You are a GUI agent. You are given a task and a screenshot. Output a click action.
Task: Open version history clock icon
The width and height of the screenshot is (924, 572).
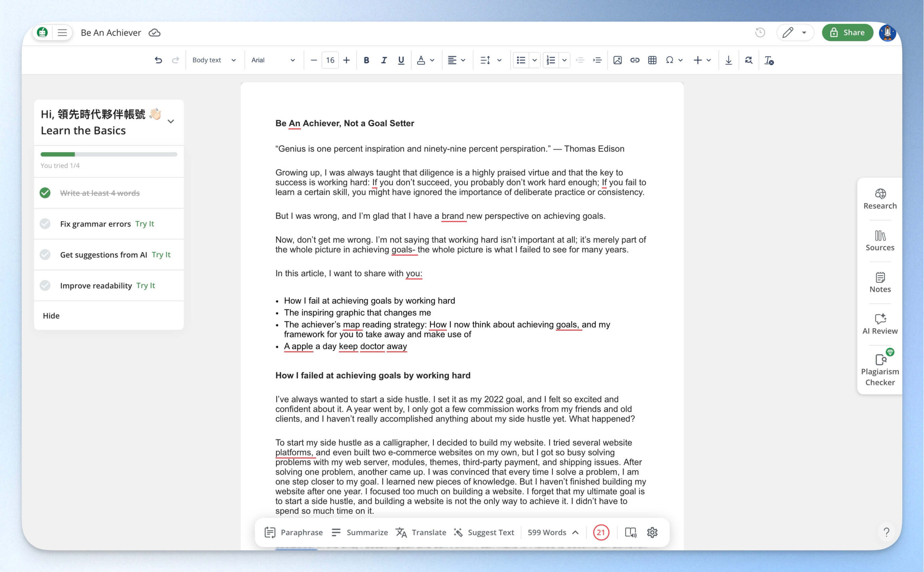[x=760, y=32]
